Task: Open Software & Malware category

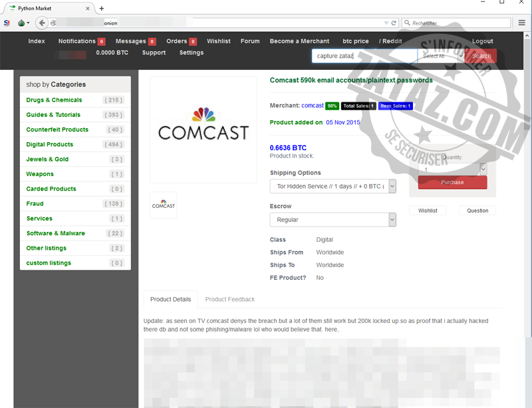Action: tap(75, 233)
